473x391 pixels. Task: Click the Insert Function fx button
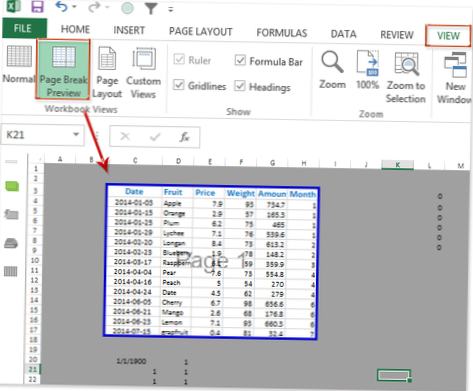(184, 137)
